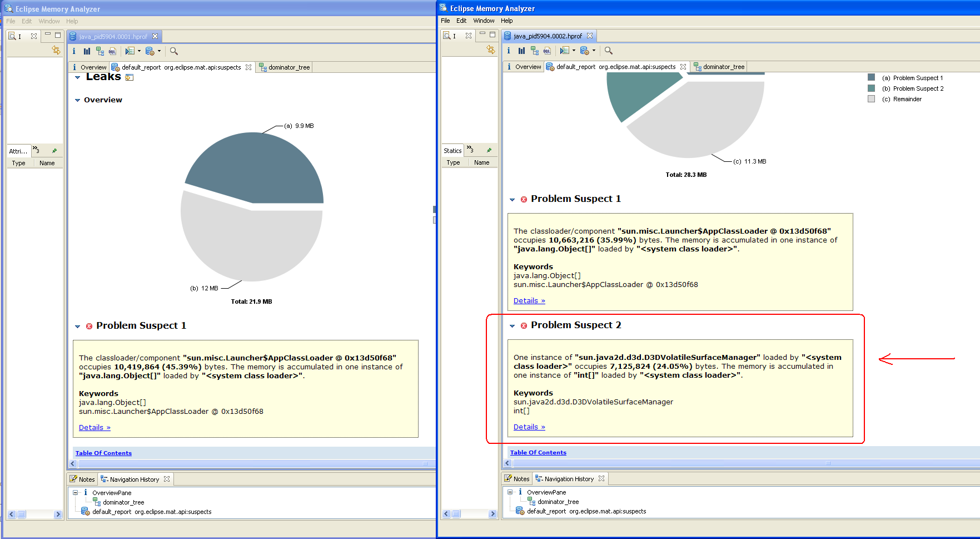This screenshot has width=980, height=539.
Task: Close the java_pid5904.0002.hprof editor tab
Action: click(590, 36)
